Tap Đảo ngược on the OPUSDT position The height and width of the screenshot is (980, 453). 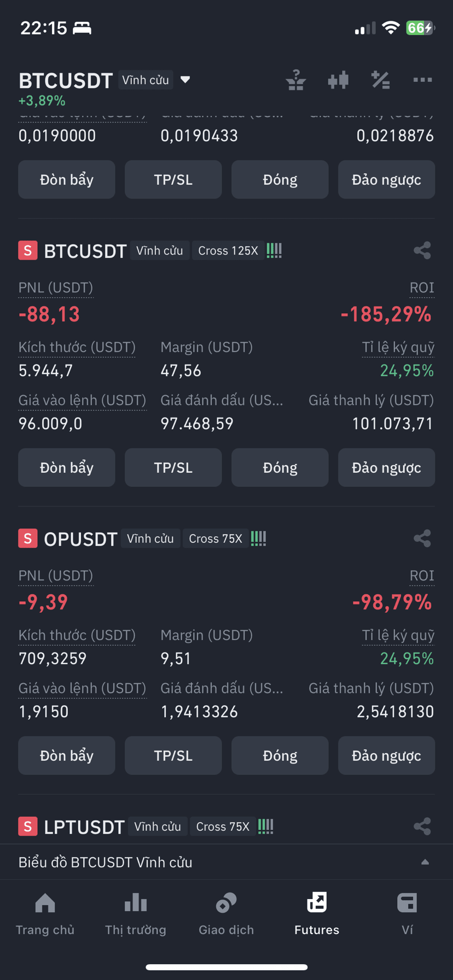[x=387, y=755]
